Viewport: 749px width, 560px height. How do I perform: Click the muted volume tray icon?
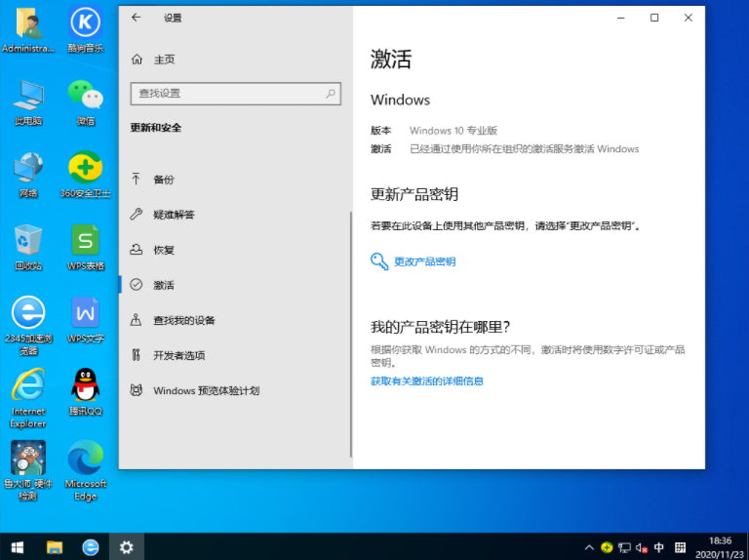point(641,547)
